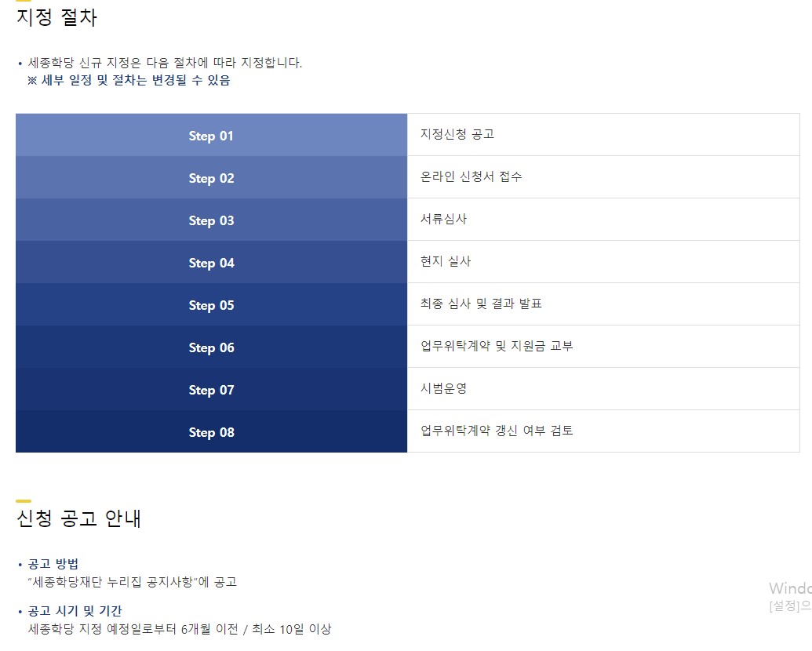Click the 'Step 08' cell
The image size is (812, 651).
point(211,432)
